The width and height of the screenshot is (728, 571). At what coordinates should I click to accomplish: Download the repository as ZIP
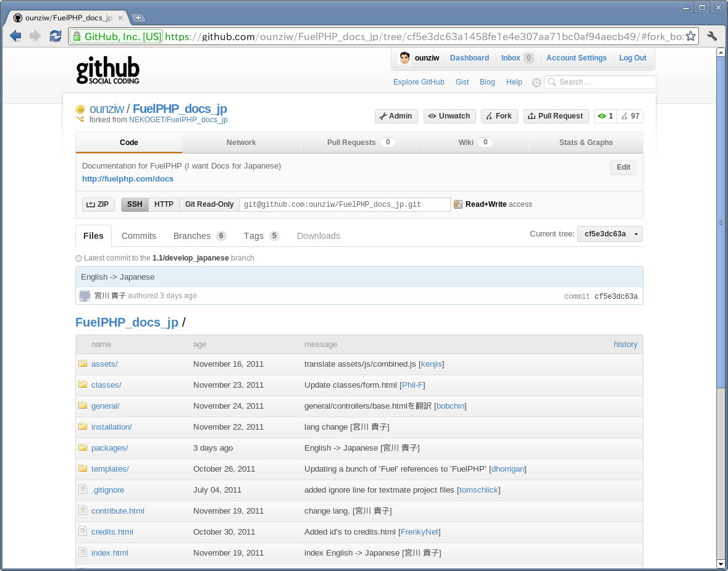98,204
